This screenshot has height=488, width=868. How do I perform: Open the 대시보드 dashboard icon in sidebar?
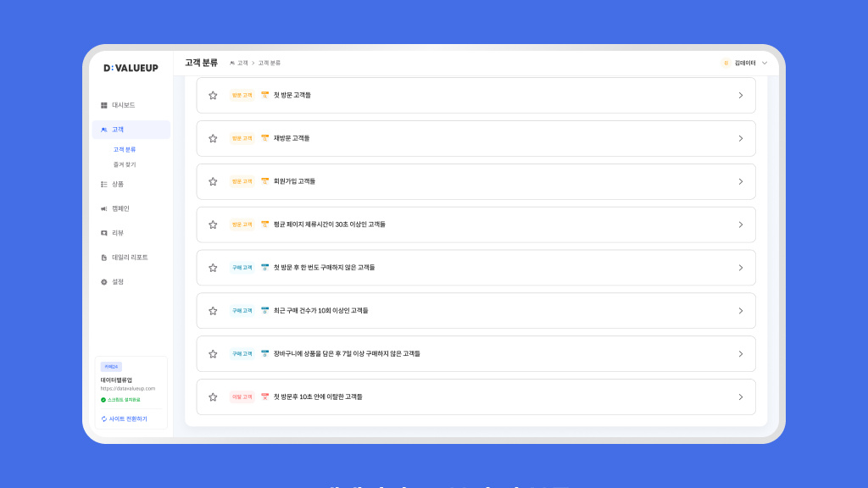pos(104,105)
